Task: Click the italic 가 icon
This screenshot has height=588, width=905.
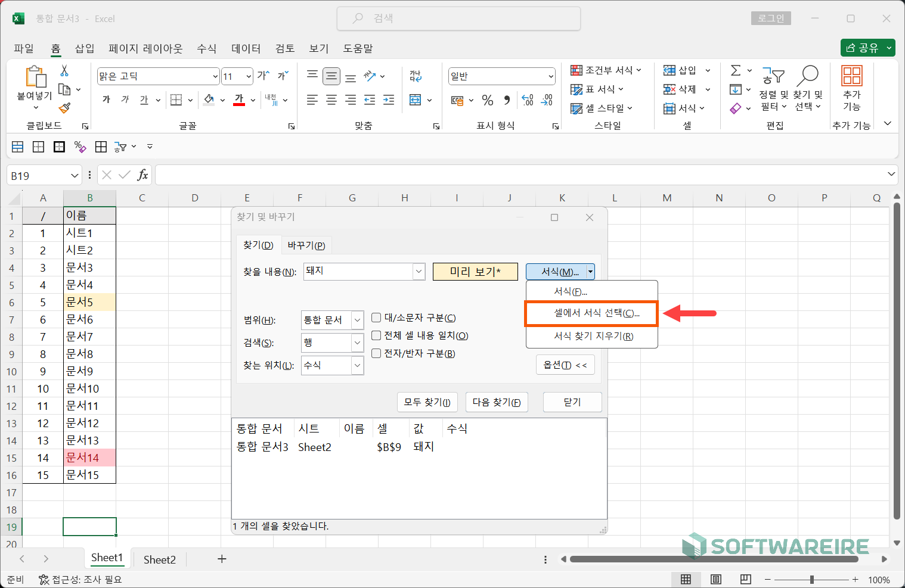Action: click(x=125, y=99)
